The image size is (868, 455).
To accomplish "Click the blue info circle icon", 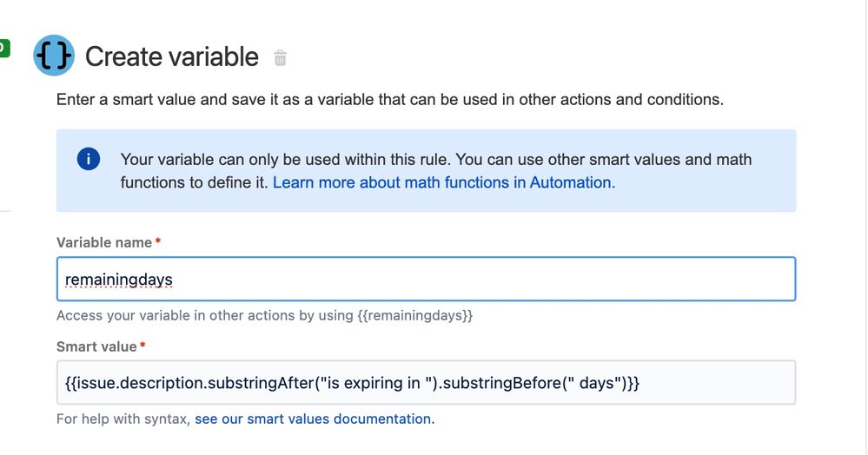I will (x=88, y=159).
